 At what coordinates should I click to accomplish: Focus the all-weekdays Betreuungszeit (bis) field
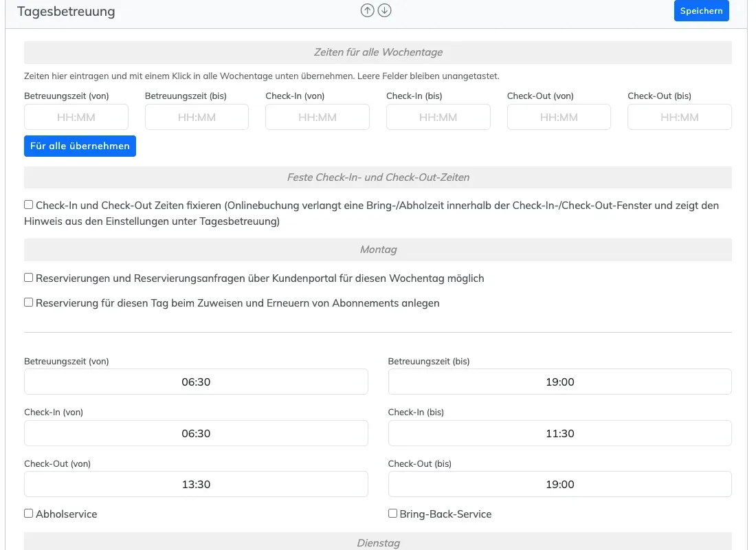point(197,117)
